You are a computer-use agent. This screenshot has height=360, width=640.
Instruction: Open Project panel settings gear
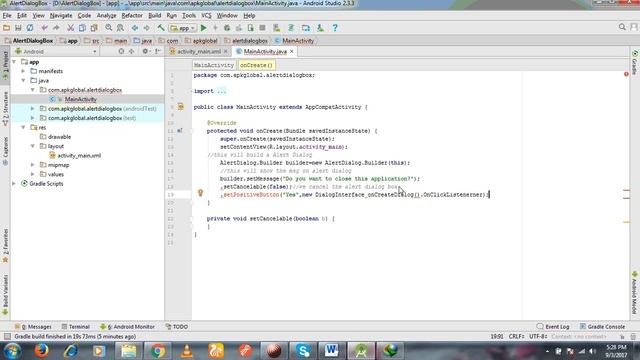[145, 51]
